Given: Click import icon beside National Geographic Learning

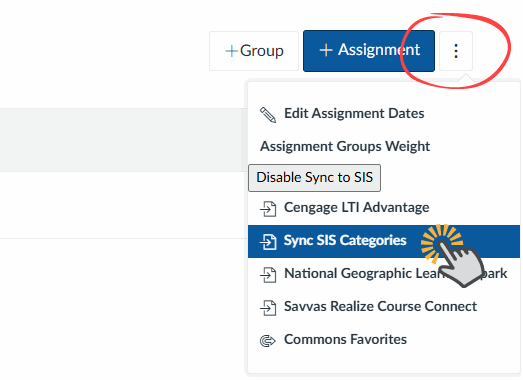Looking at the screenshot, I should coord(268,275).
